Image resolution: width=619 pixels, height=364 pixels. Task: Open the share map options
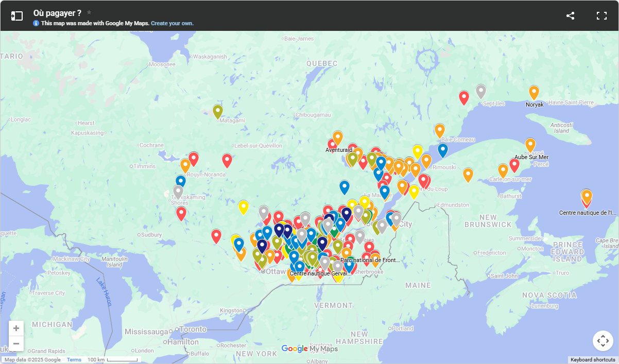coord(570,16)
